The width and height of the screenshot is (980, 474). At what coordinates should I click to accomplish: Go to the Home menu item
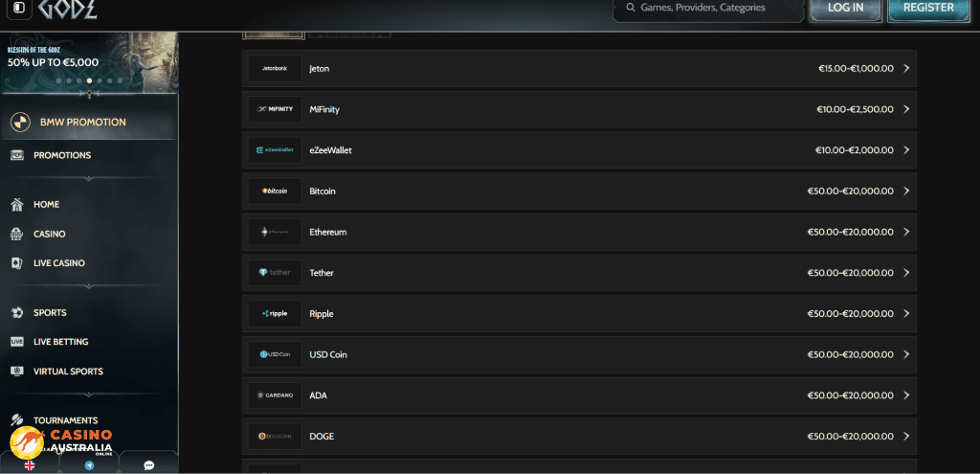47,205
